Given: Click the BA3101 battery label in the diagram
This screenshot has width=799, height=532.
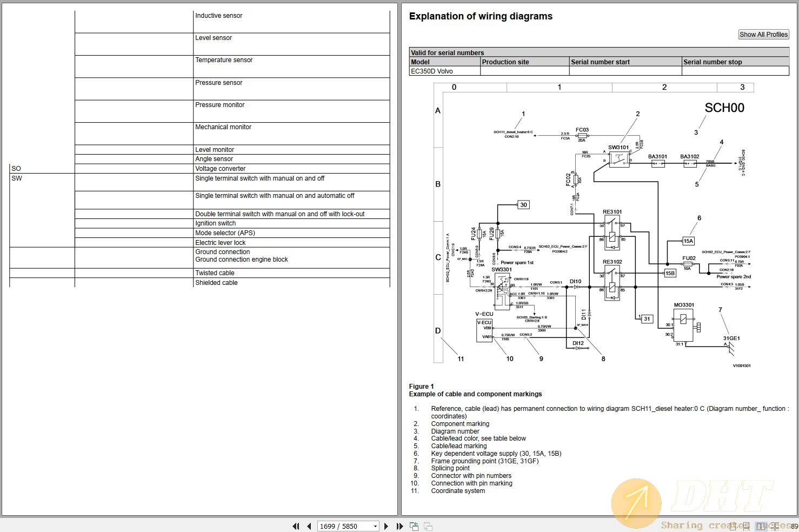Looking at the screenshot, I should point(658,157).
